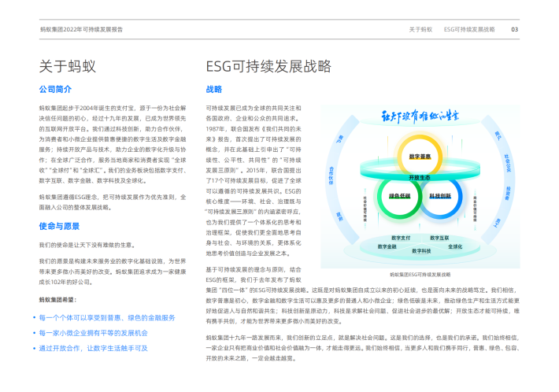This screenshot has height=392, width=559.
Task: Click vertical text '社会价值可持续' in diagram
Action: tap(365, 209)
